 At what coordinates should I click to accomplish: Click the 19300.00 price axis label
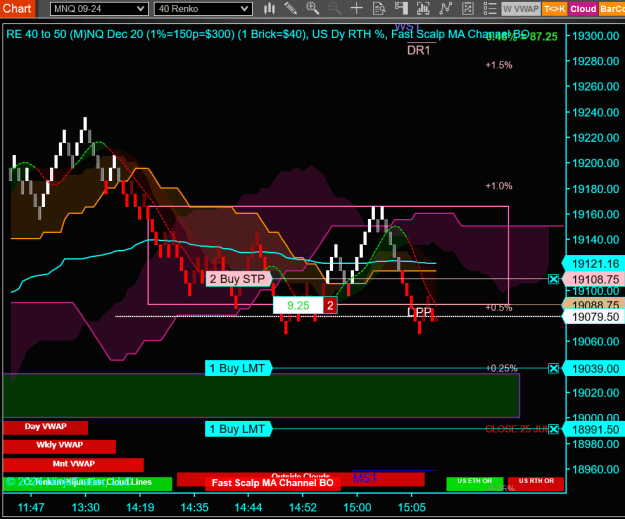(596, 36)
